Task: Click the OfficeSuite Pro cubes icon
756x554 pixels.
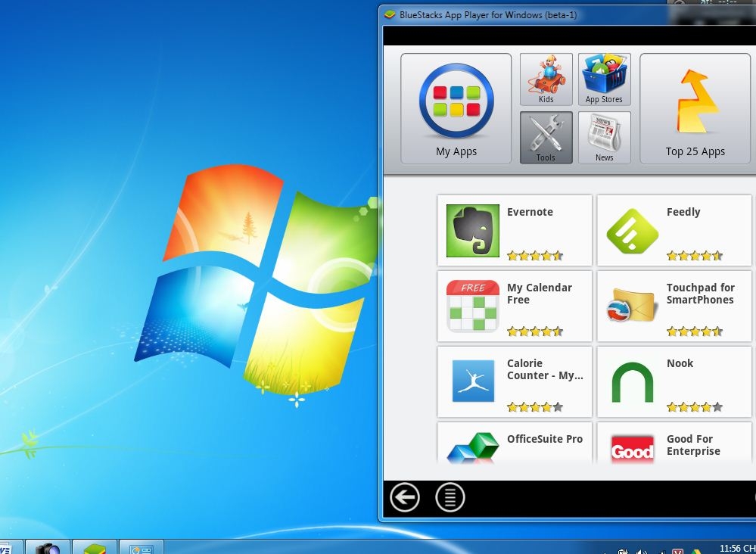Action: (x=472, y=447)
